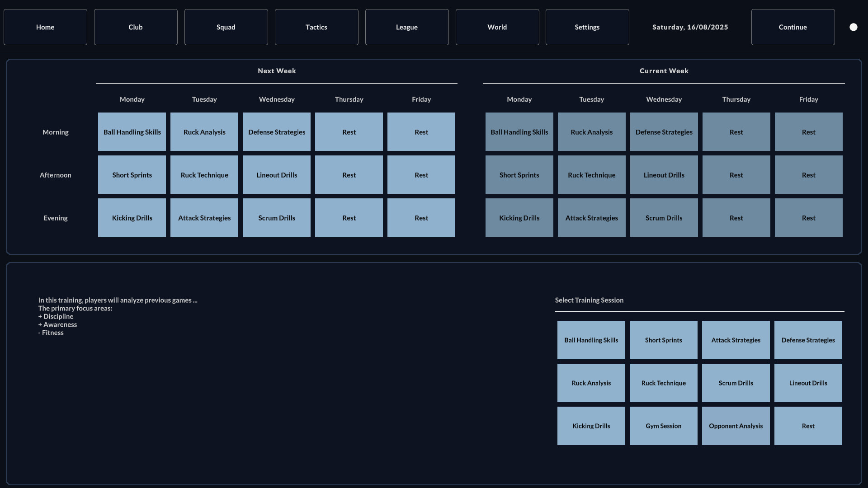The width and height of the screenshot is (868, 488).
Task: Pick Lineout Drills from training session list
Action: pyautogui.click(x=808, y=383)
